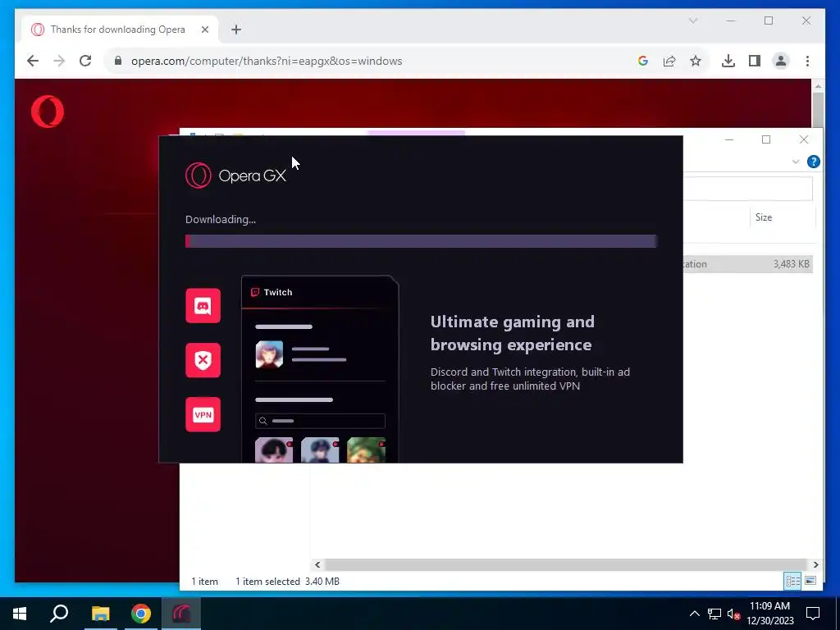Viewport: 840px width, 630px height.
Task: Toggle Chrome side panel
Action: click(x=755, y=61)
